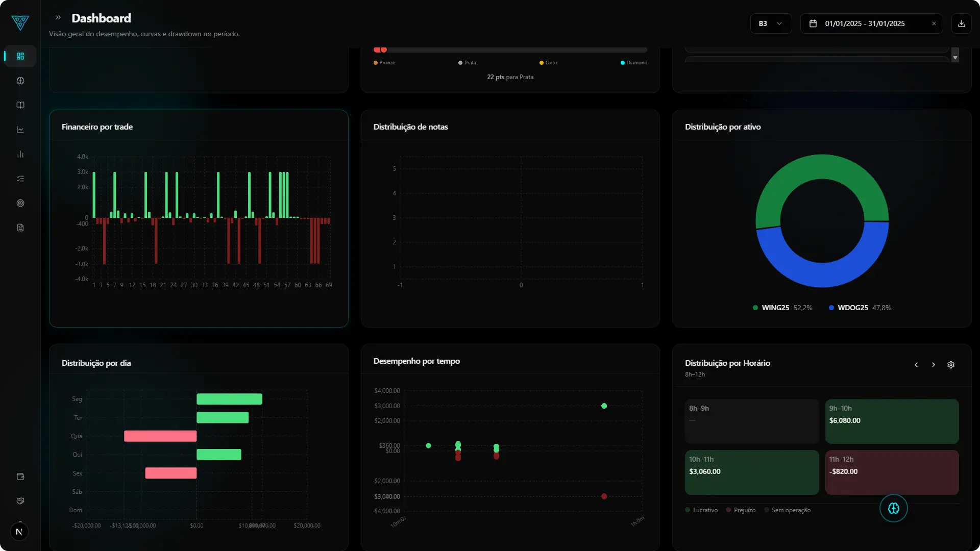Expand the collapsed sidebar with the chevron
980x551 pixels.
58,17
